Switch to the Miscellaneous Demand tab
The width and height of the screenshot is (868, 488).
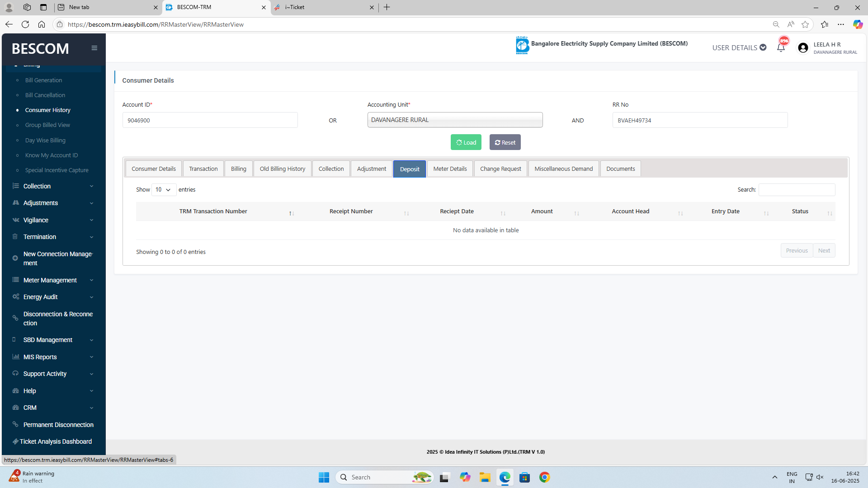[x=564, y=169]
